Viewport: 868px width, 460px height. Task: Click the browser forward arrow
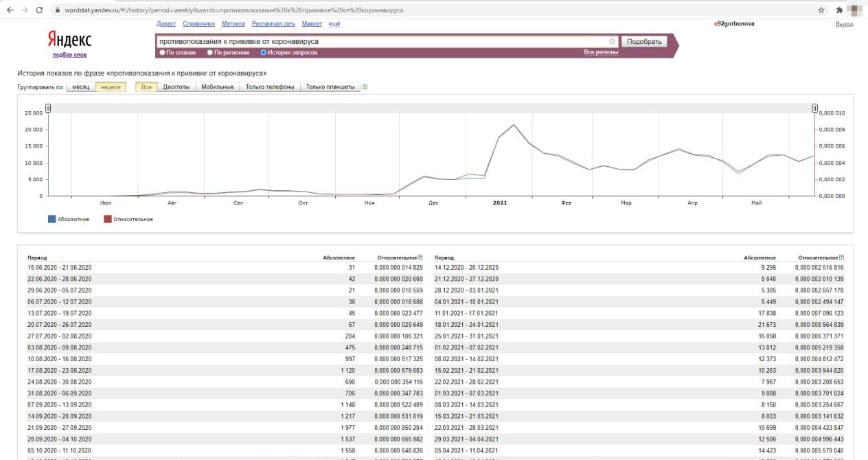pos(24,10)
